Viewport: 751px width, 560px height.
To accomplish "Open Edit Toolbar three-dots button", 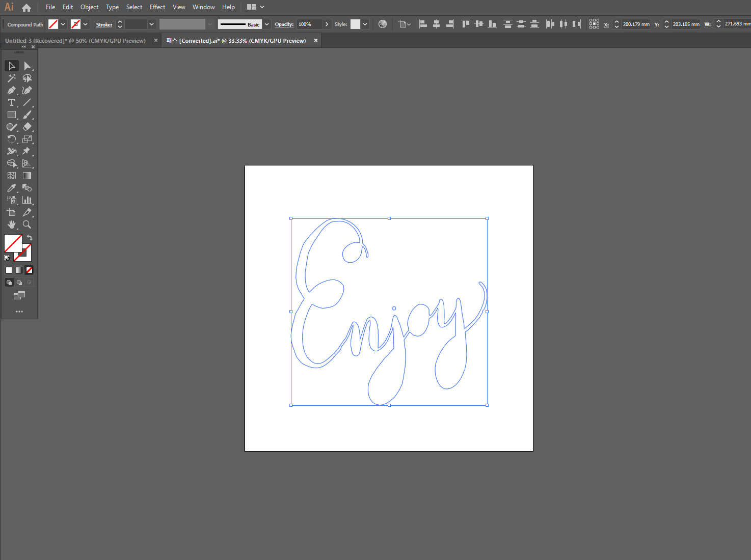I will tap(19, 312).
